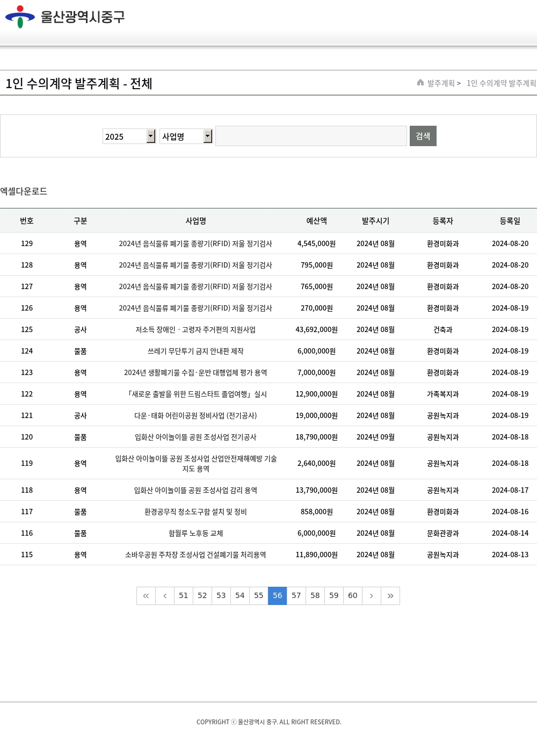The width and height of the screenshot is (537, 756).
Task: Go to page 58
Action: (x=315, y=596)
